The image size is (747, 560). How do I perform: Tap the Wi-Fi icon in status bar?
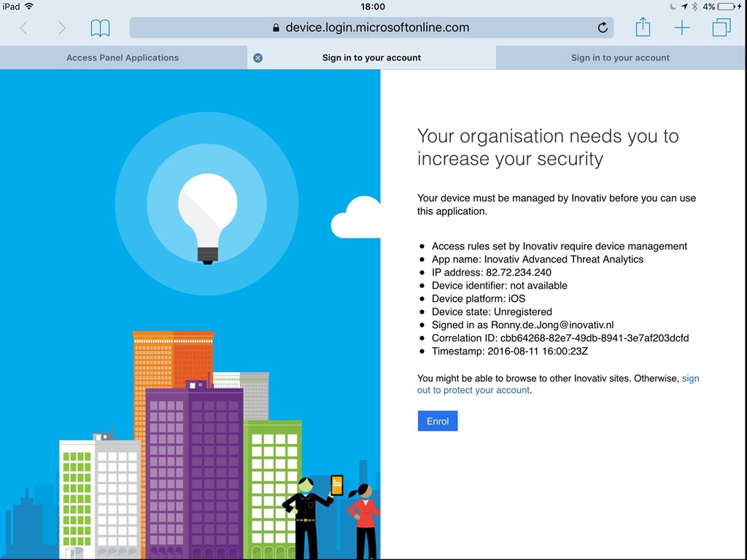click(x=29, y=7)
